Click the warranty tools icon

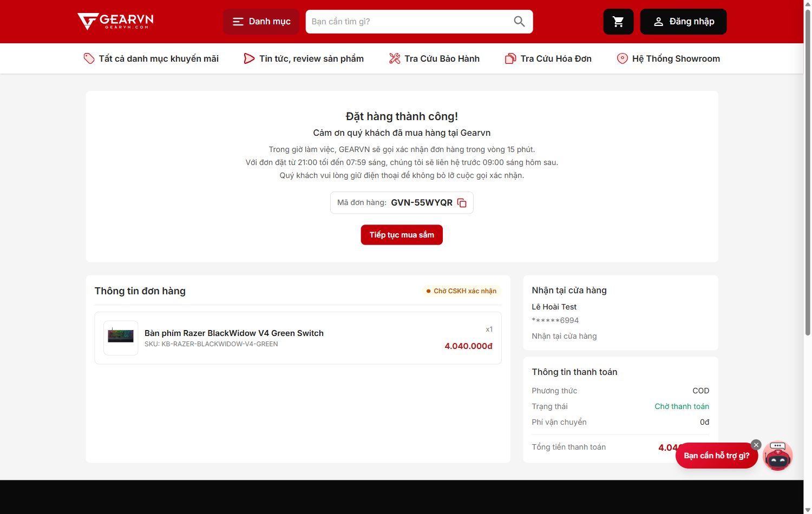pyautogui.click(x=395, y=58)
